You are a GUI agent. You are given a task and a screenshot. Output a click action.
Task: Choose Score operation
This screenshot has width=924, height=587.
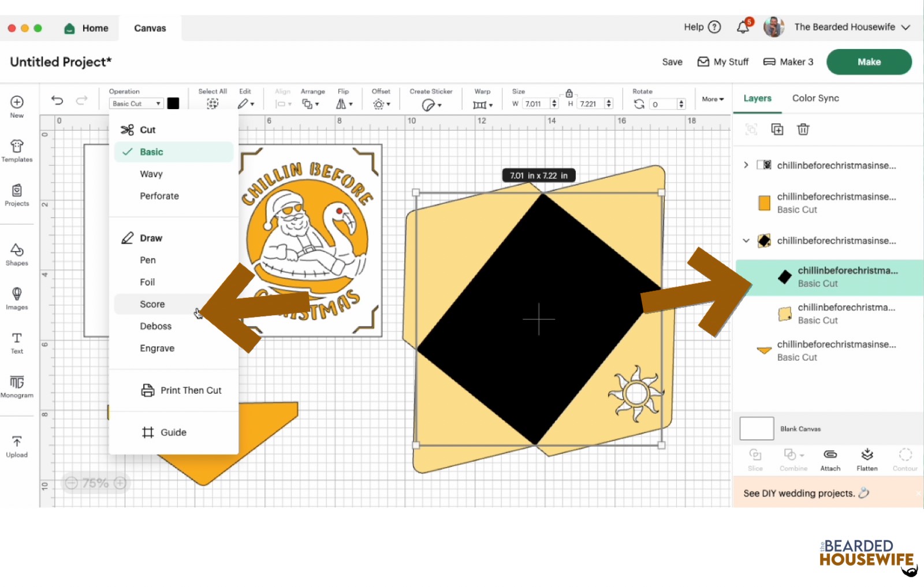point(174,304)
